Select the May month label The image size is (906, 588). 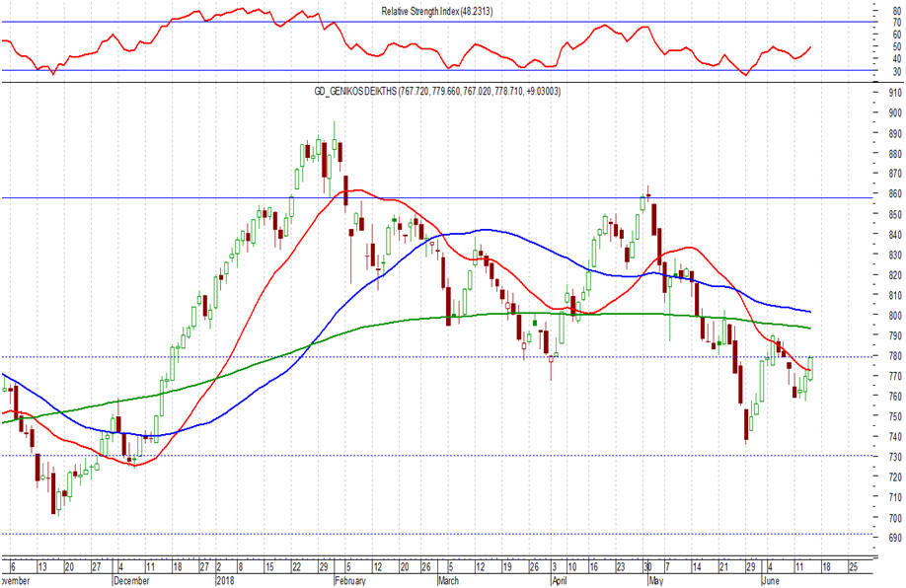click(655, 580)
